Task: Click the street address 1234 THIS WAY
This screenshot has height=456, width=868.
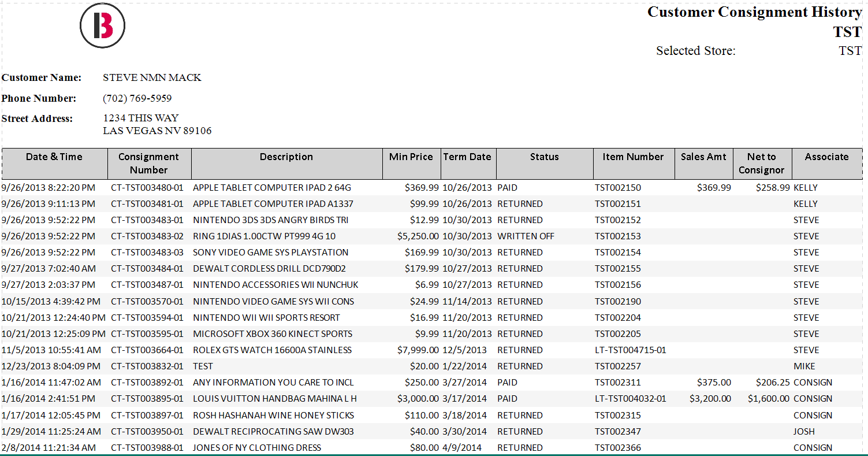Action: point(141,118)
